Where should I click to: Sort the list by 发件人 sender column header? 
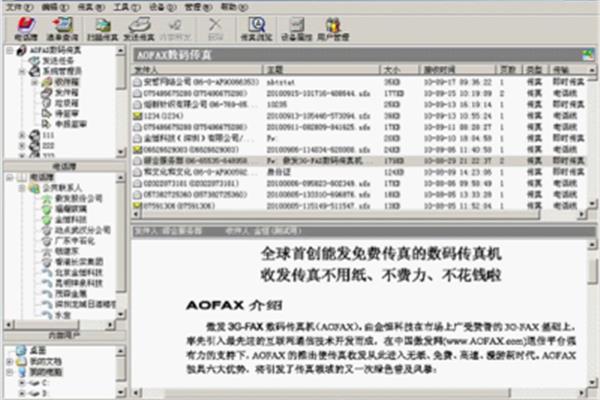point(197,70)
